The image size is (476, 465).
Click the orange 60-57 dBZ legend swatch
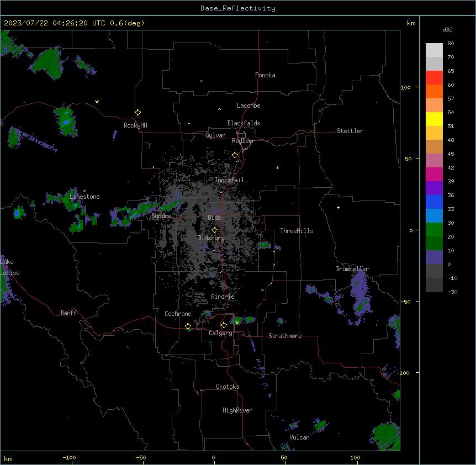pos(434,92)
